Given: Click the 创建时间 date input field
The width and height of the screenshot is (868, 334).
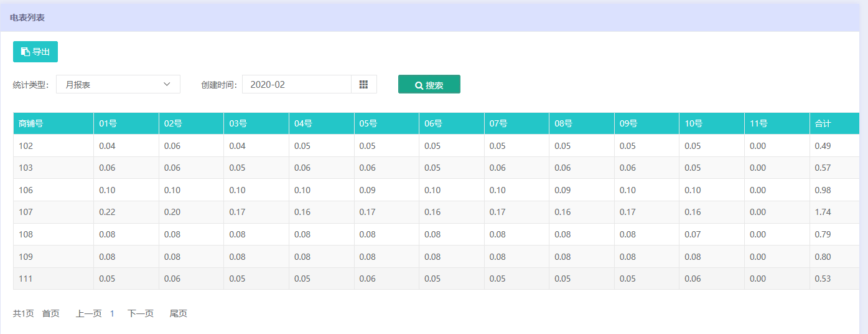Looking at the screenshot, I should click(297, 84).
